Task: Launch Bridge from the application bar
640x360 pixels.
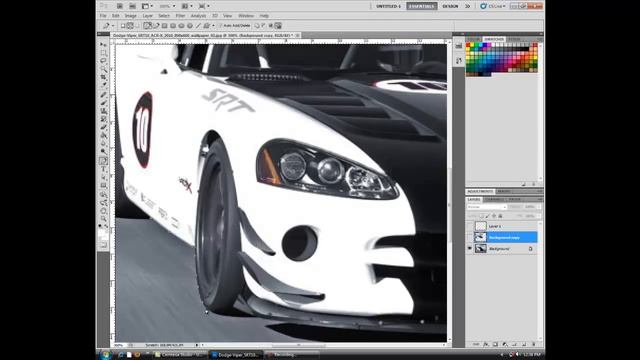Action: coord(120,6)
